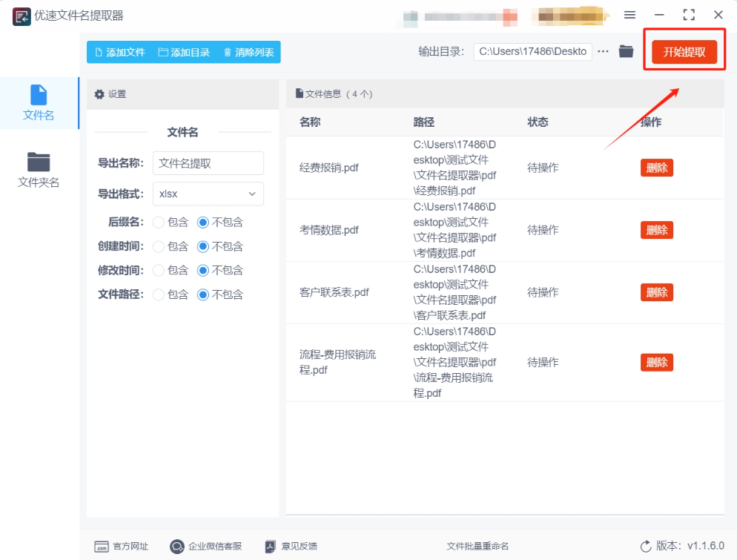Open the output folder icon

[626, 51]
